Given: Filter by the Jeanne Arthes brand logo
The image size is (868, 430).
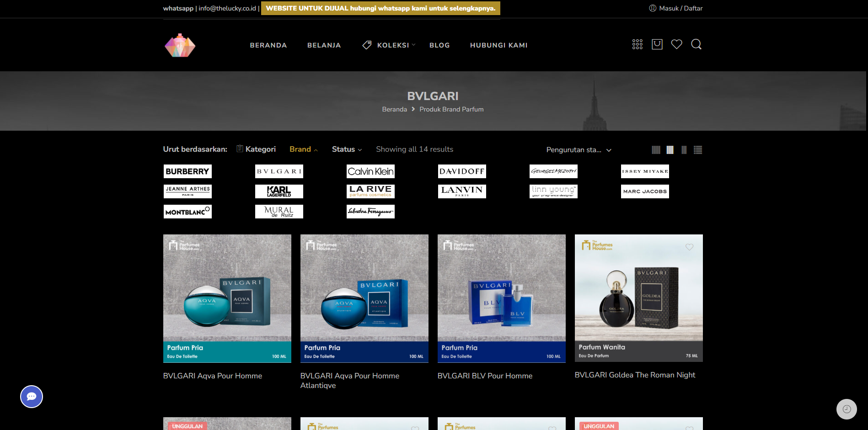Looking at the screenshot, I should pos(188,191).
